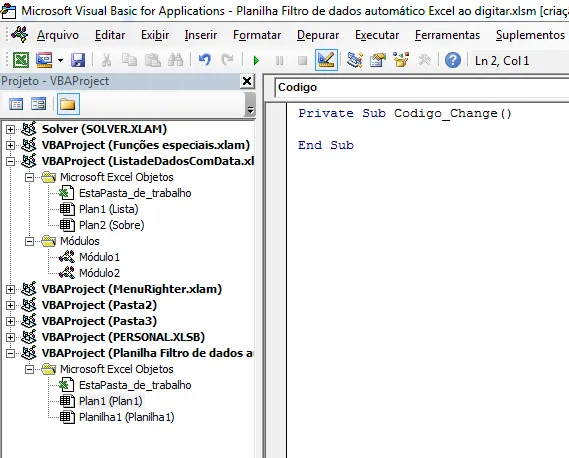
Task: Close the Projeto - VBAProject panel
Action: 247,81
